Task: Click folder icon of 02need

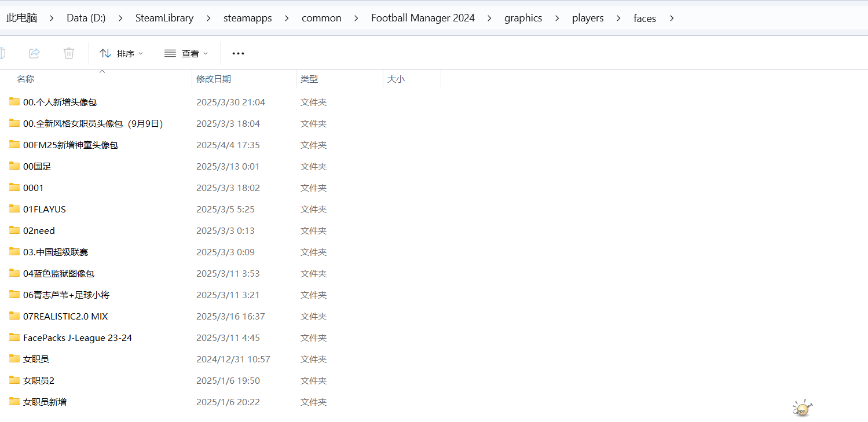Action: 14,230
